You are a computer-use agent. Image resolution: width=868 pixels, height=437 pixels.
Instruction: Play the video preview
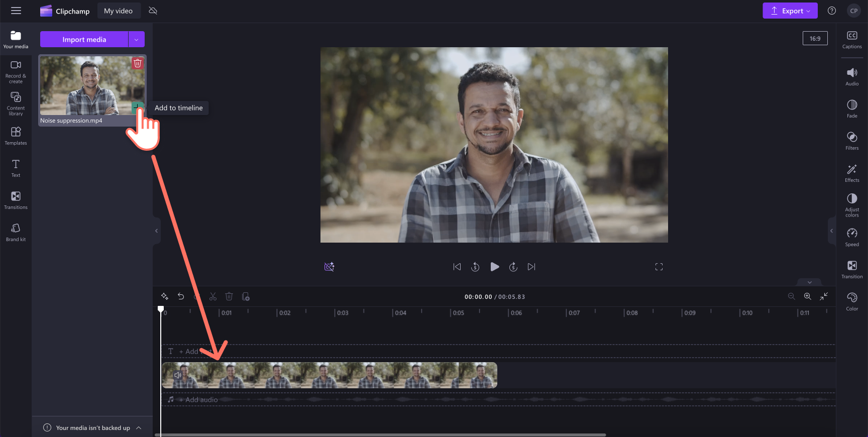coord(494,267)
